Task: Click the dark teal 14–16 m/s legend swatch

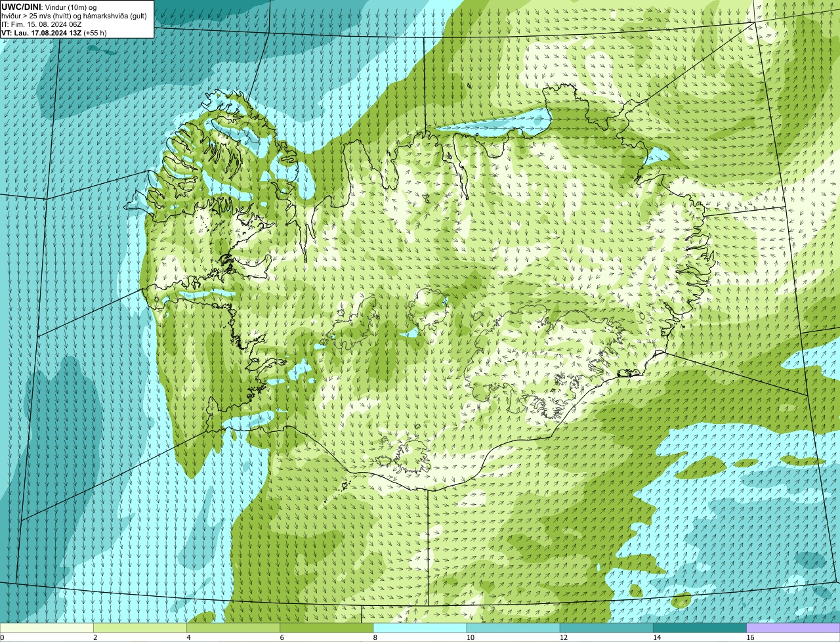Action: click(700, 628)
